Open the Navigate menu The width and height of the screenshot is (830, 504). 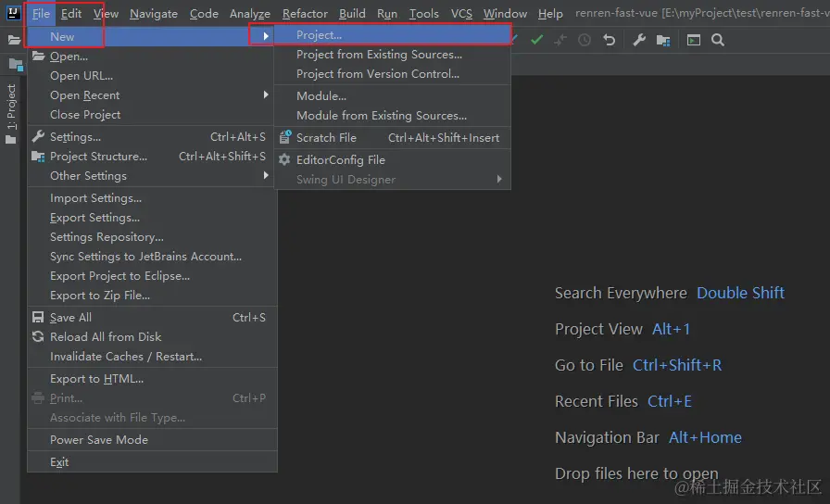[x=154, y=14]
